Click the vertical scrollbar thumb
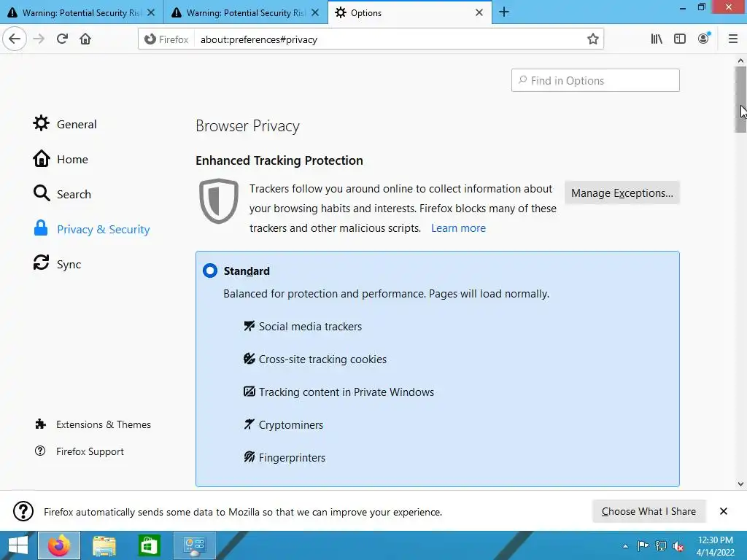 click(740, 99)
